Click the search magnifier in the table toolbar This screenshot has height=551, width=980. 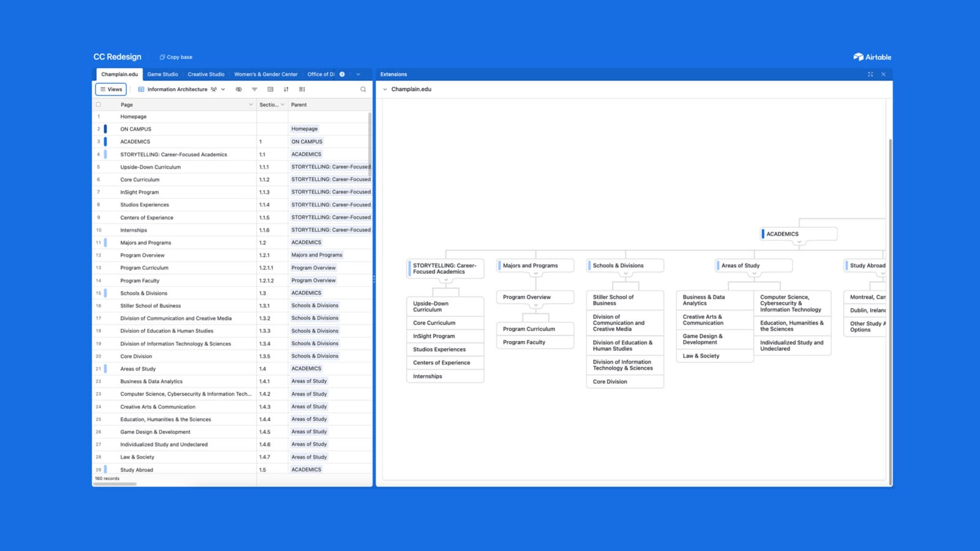363,89
